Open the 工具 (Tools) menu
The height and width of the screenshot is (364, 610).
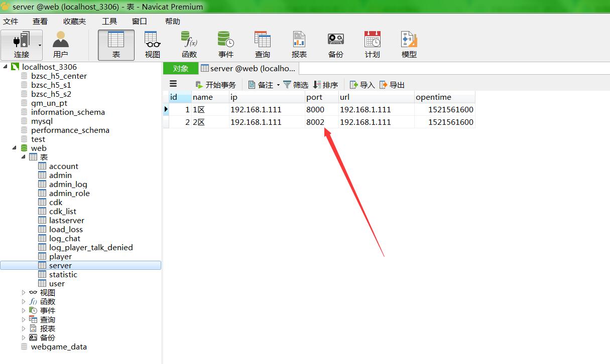click(109, 21)
